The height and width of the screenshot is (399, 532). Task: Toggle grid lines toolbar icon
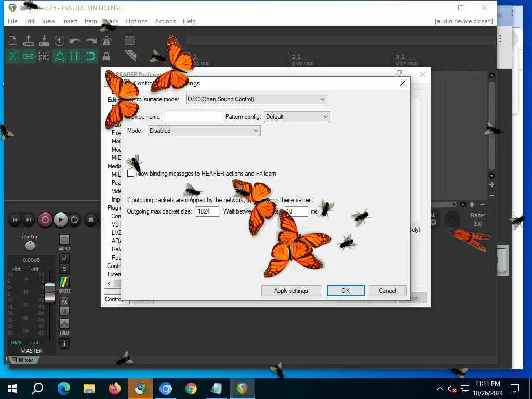pyautogui.click(x=75, y=56)
